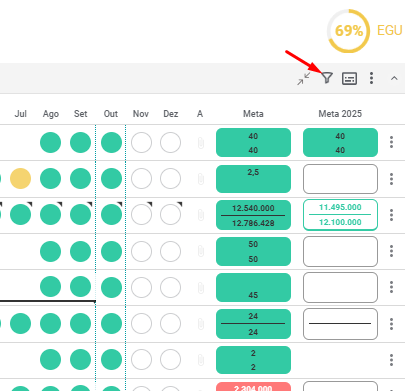Select the green Out status circle in the Meta 40 row
The image size is (415, 391).
tap(111, 142)
